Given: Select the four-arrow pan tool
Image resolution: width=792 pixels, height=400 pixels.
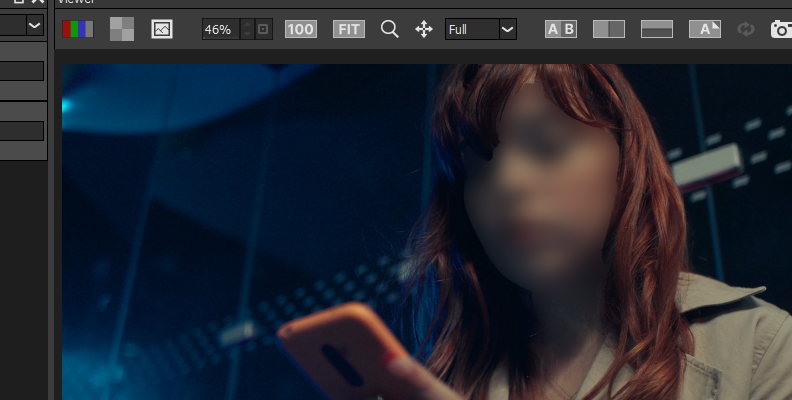Looking at the screenshot, I should pos(423,29).
